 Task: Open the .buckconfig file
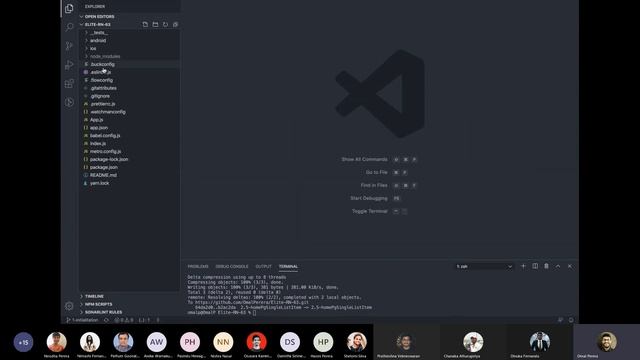[102, 64]
